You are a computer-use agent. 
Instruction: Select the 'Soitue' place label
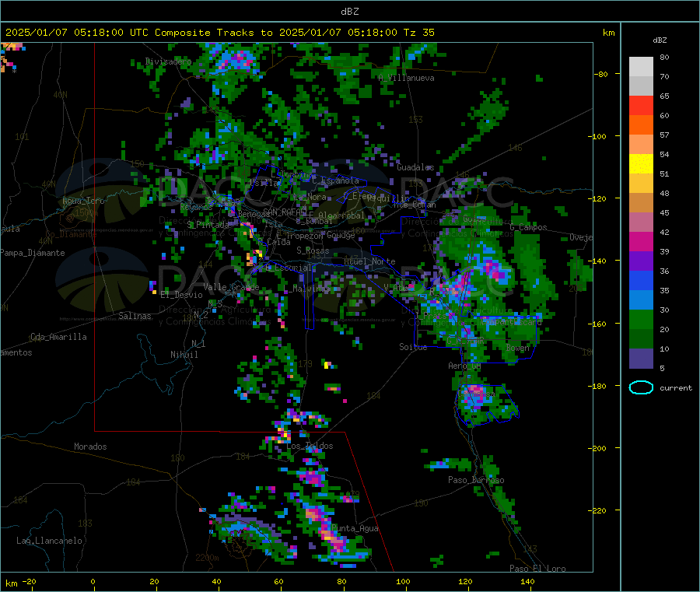(x=413, y=347)
